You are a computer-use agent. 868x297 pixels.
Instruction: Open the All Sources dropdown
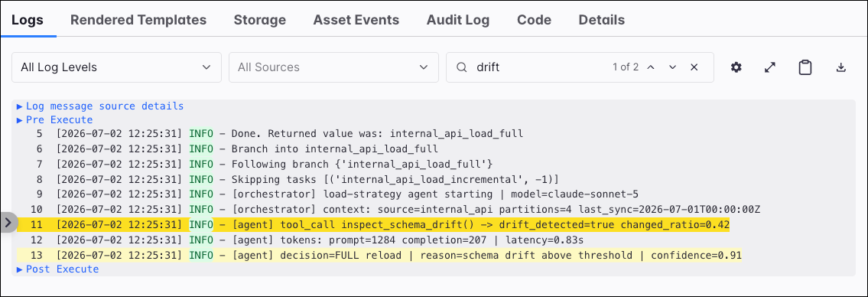pyautogui.click(x=333, y=67)
